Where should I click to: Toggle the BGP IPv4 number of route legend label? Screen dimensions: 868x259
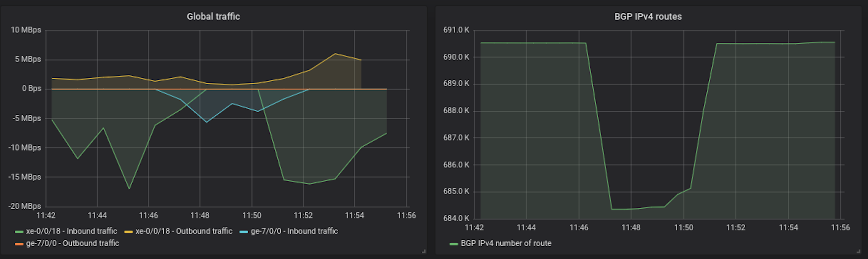506,243
